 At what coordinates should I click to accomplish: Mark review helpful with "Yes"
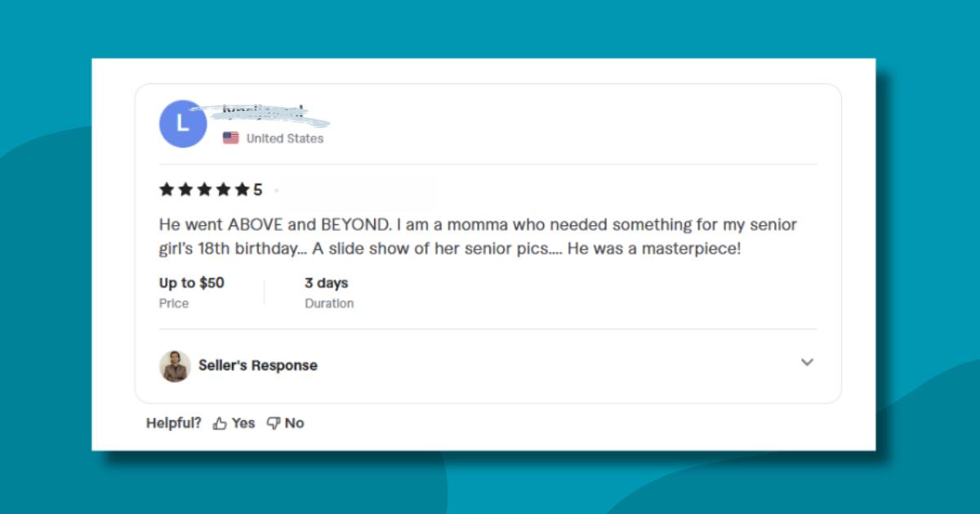click(x=243, y=423)
